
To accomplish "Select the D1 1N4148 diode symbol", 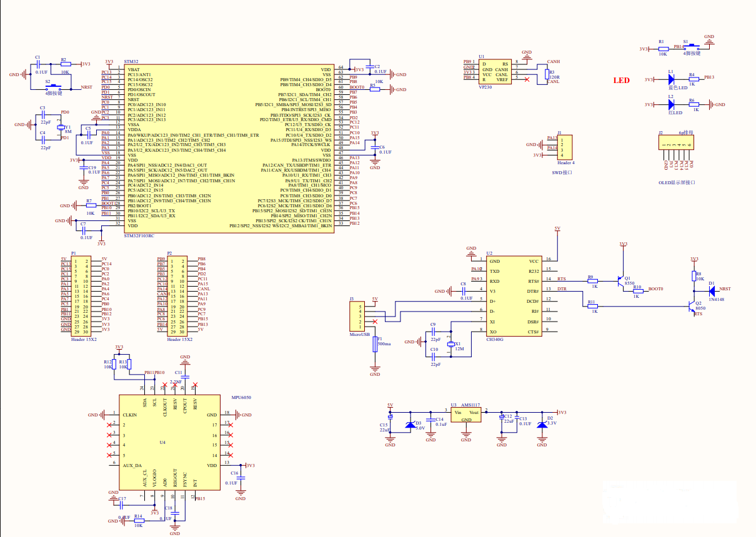I will tap(711, 290).
